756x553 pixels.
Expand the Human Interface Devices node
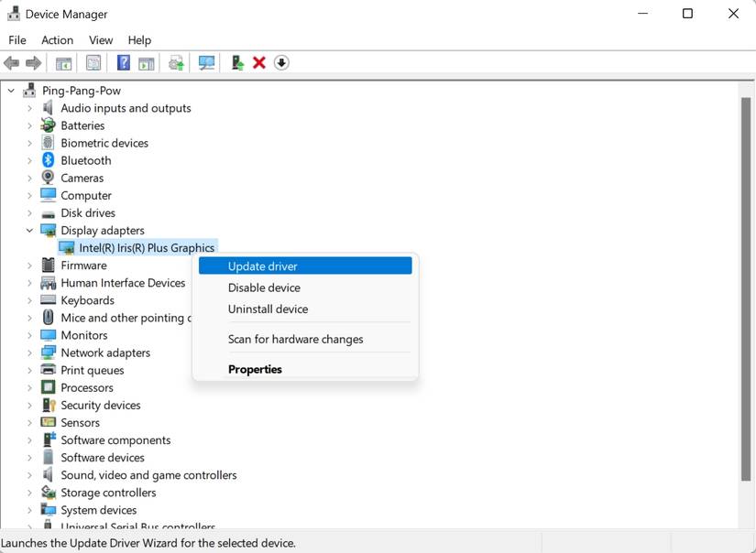point(30,283)
